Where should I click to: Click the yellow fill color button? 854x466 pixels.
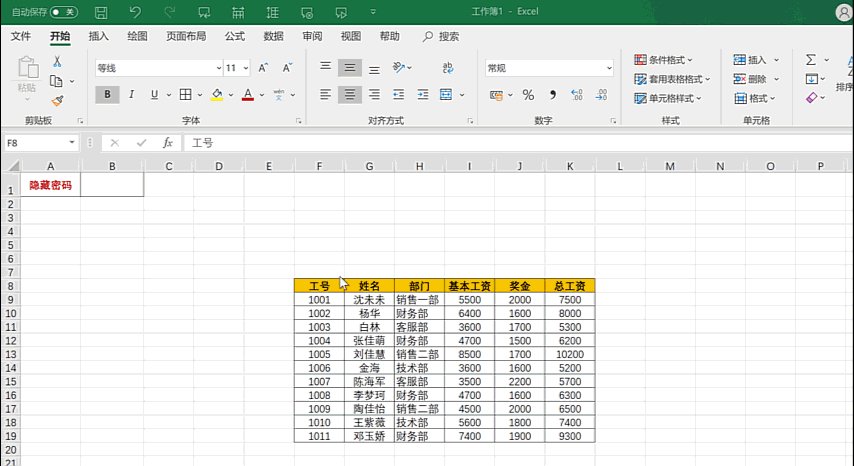[217, 95]
